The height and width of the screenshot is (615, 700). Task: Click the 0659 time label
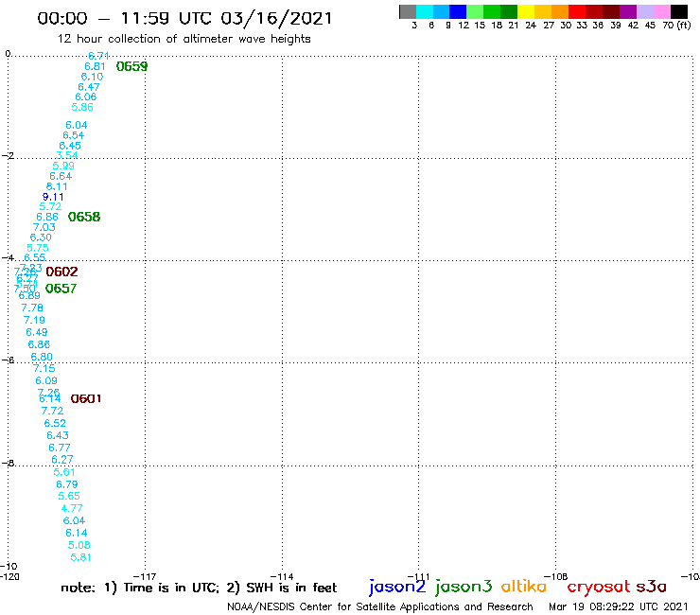(x=131, y=66)
